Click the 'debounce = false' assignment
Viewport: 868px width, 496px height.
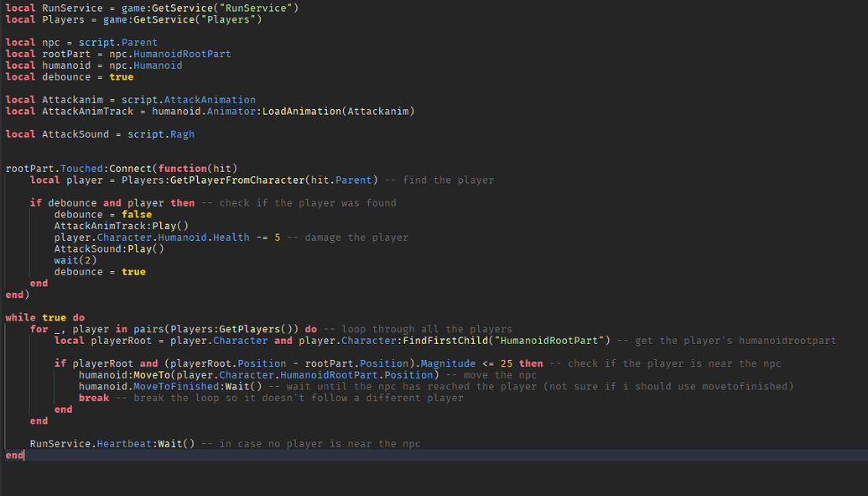(103, 215)
